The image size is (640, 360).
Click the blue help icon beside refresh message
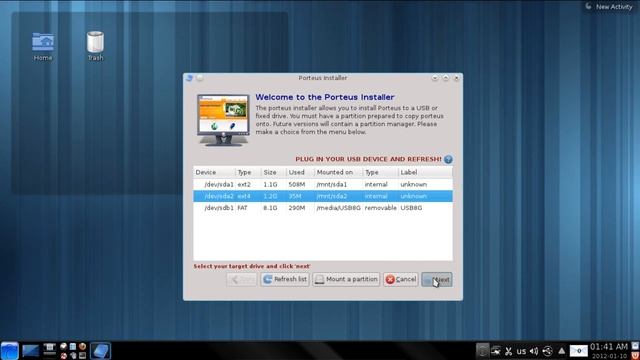448,159
